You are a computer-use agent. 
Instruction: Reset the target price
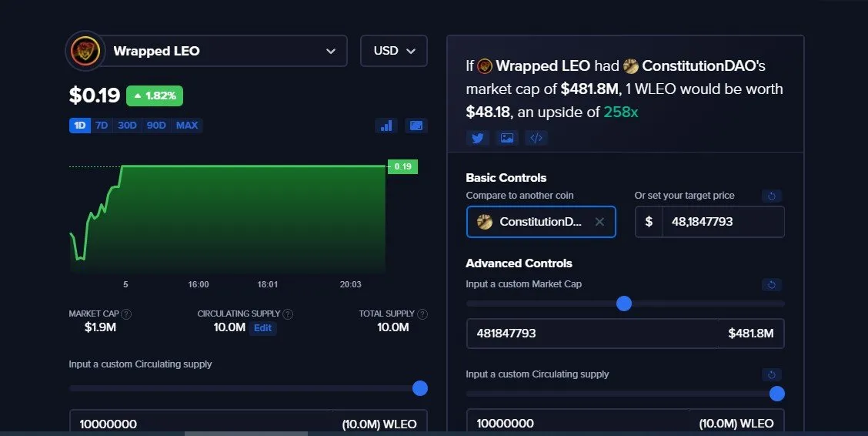[x=772, y=196]
